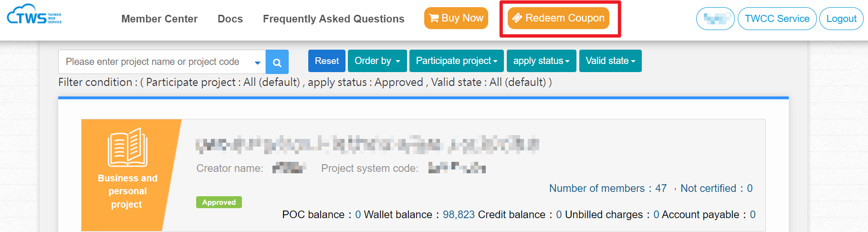Expand the Order by dropdown
Viewport: 868px width, 232px height.
point(377,61)
